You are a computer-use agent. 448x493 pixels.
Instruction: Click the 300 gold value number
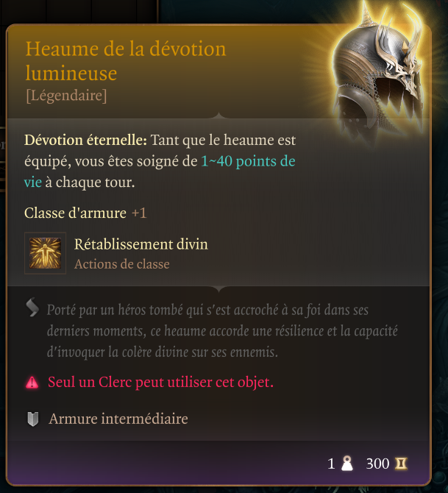[377, 464]
